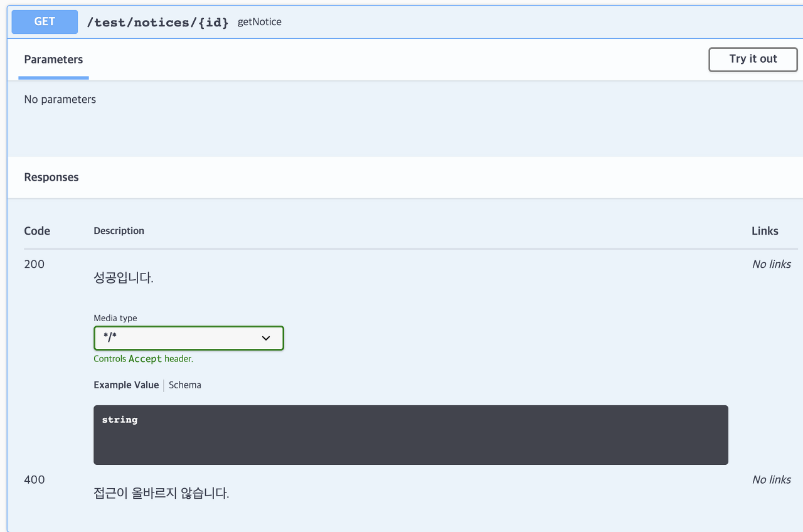Click the Responses section header
The image size is (803, 532).
pos(51,178)
